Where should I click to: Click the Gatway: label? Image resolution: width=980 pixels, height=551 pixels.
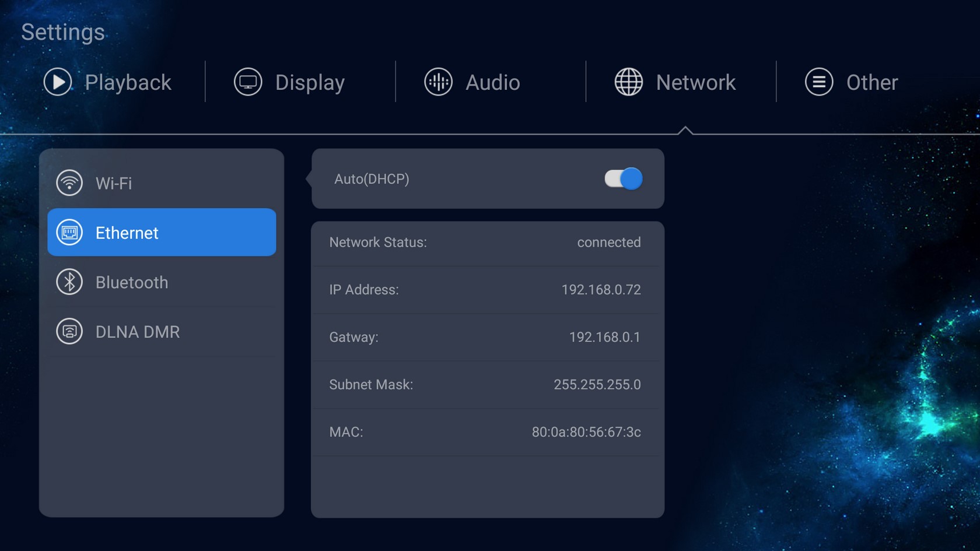(x=353, y=337)
